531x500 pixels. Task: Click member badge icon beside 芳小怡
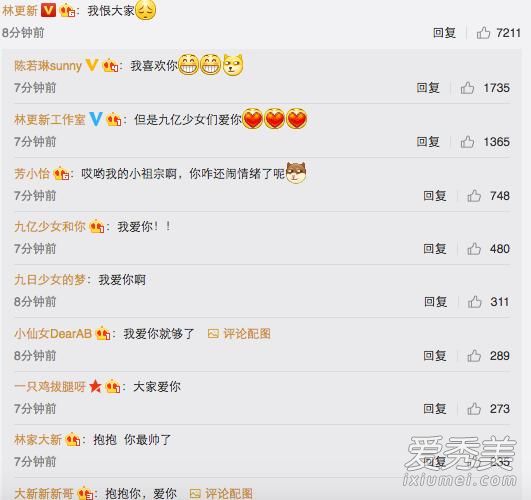[61, 174]
